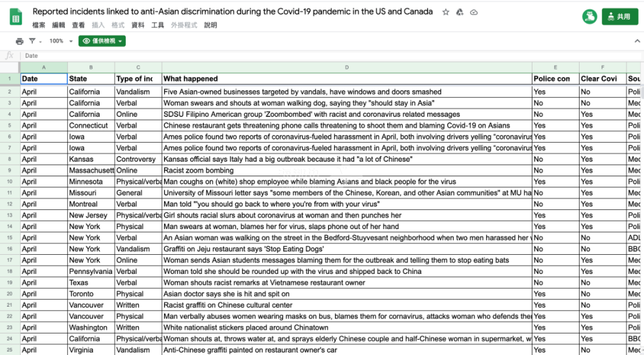Click the Missouri cell
The height and width of the screenshot is (355, 644).
pos(91,193)
